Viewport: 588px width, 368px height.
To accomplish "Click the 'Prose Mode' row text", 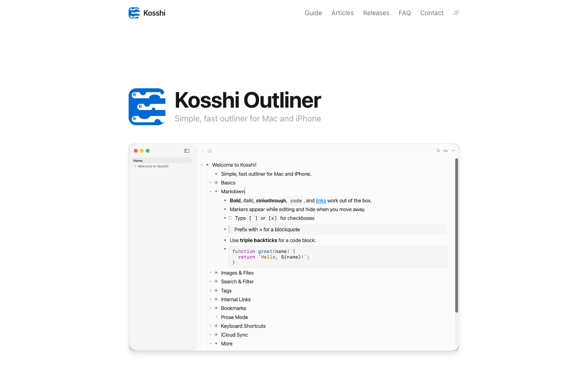I will click(234, 317).
